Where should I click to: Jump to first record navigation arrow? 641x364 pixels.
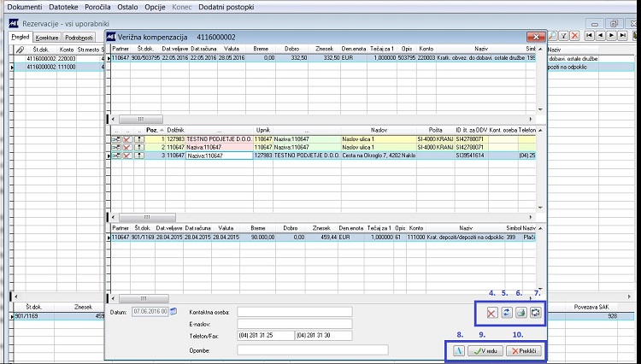pos(589,36)
